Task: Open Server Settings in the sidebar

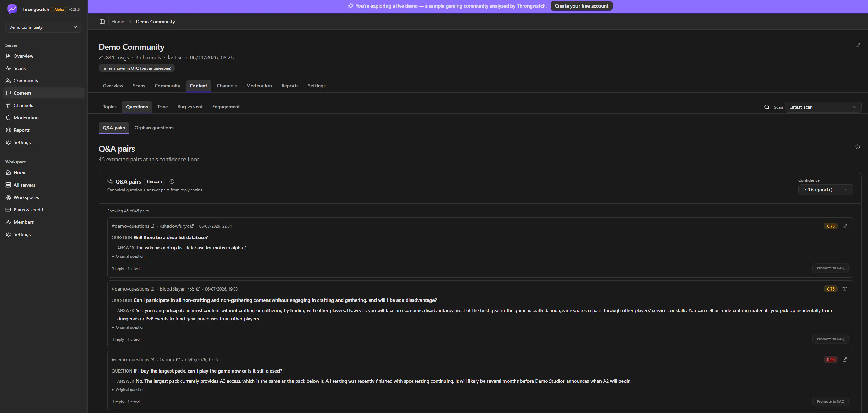Action: [44, 142]
